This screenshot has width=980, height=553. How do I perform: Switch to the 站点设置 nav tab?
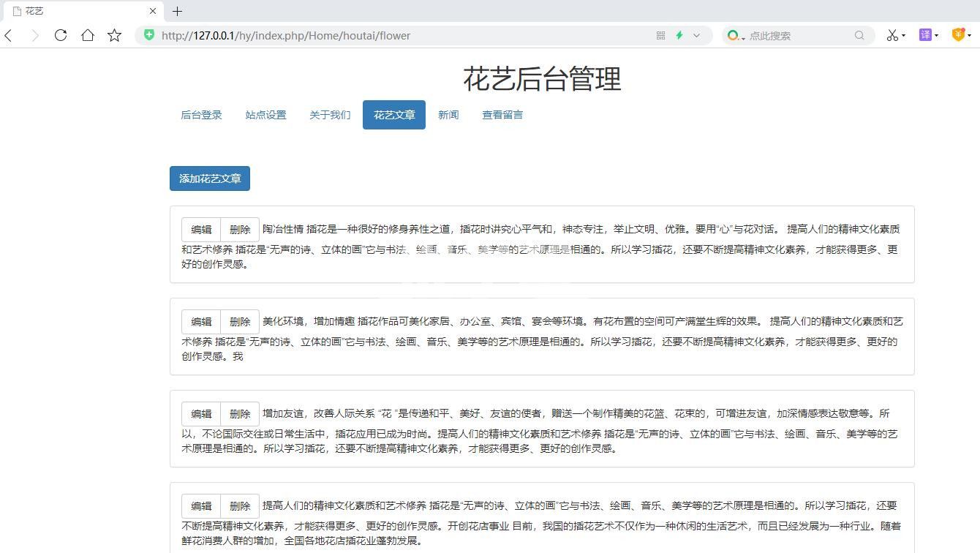point(265,115)
